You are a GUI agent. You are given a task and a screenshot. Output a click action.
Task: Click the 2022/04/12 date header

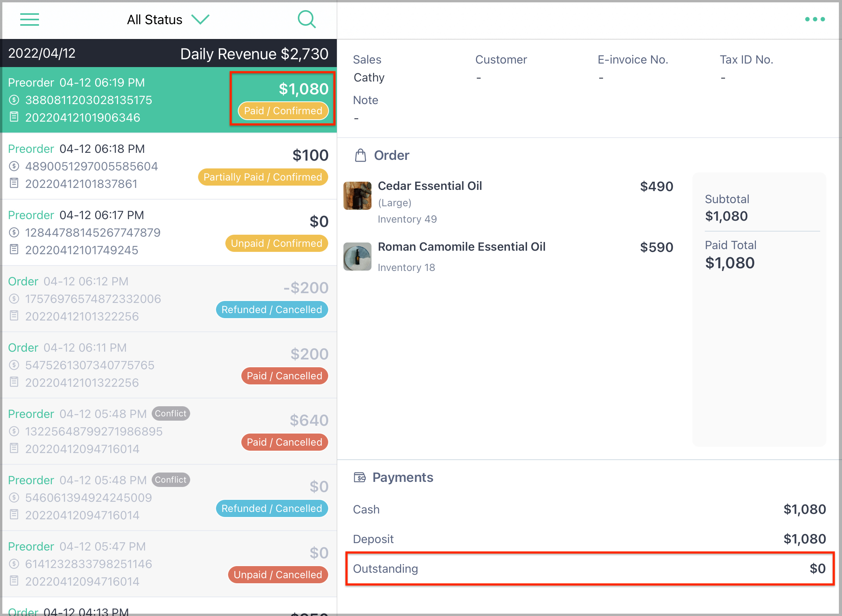point(42,53)
